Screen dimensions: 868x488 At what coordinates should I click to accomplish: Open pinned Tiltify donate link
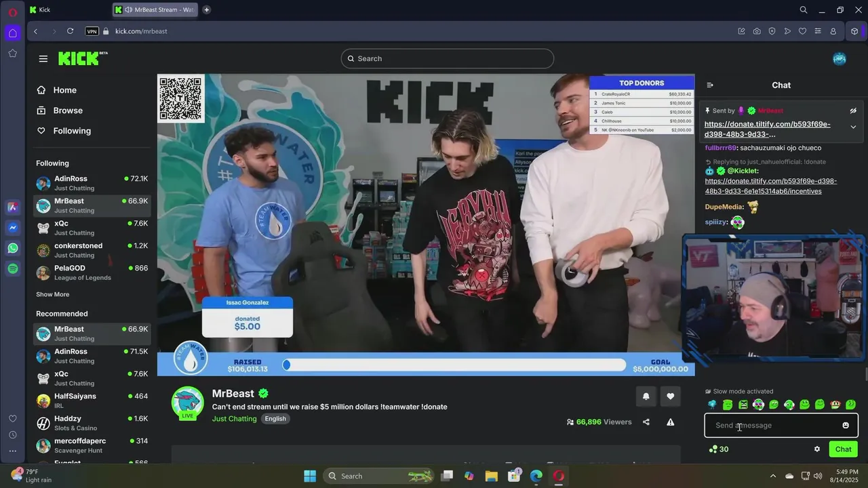767,129
